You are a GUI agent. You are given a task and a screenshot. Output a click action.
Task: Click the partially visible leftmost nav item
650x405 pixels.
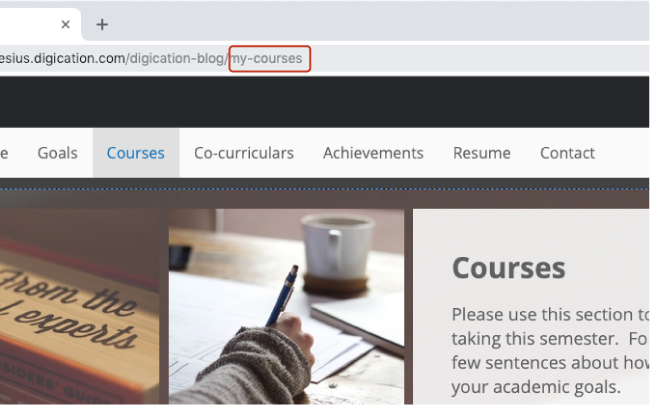4,153
